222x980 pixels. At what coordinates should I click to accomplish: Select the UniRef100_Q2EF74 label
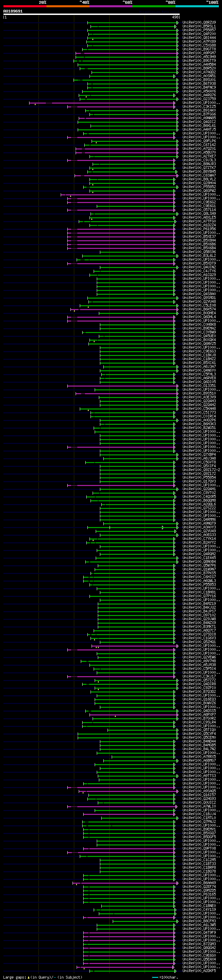199,886
